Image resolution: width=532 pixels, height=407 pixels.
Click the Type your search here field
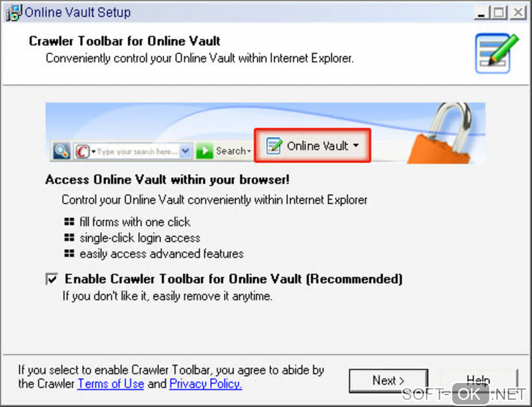coord(137,151)
